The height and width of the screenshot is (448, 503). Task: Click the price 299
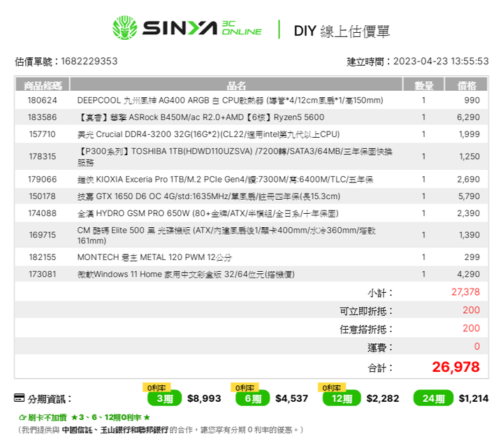(x=472, y=257)
